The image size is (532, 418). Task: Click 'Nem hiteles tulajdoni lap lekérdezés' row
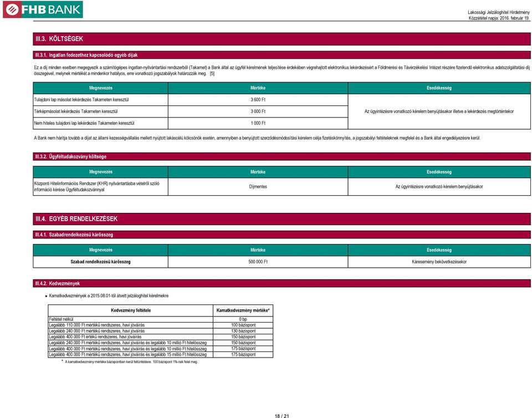[100, 123]
